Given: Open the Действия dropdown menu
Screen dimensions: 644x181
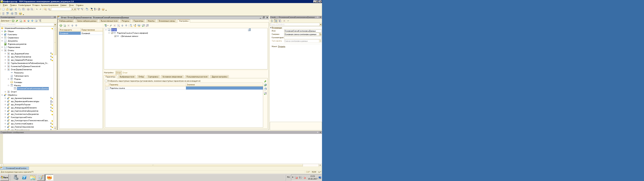Looking at the screenshot, I should (6, 21).
